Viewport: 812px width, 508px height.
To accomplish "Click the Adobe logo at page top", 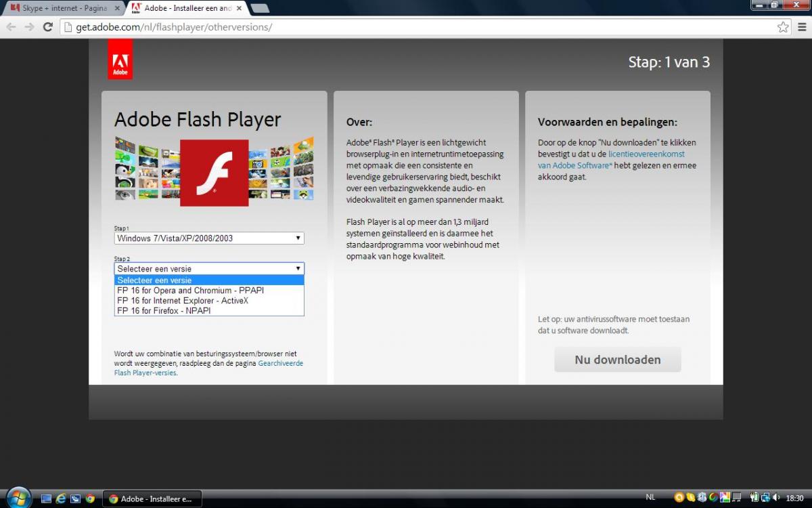I will 120,59.
